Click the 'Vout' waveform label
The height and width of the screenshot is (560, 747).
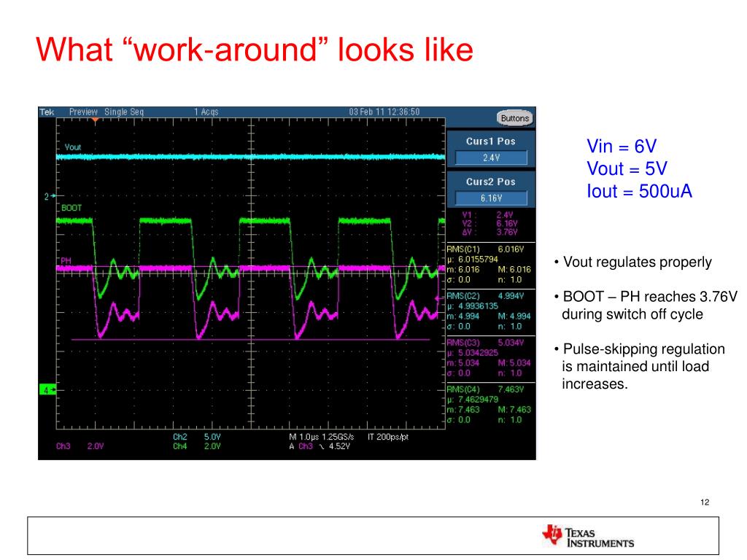tap(72, 147)
